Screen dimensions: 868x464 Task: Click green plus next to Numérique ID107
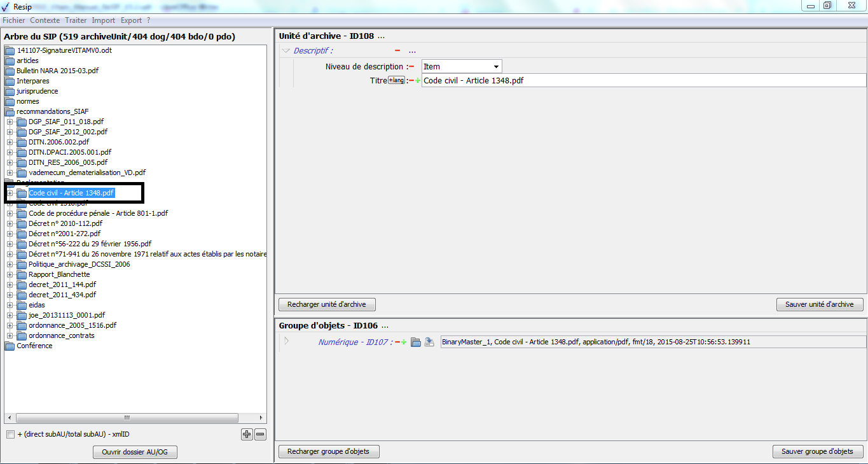[404, 342]
